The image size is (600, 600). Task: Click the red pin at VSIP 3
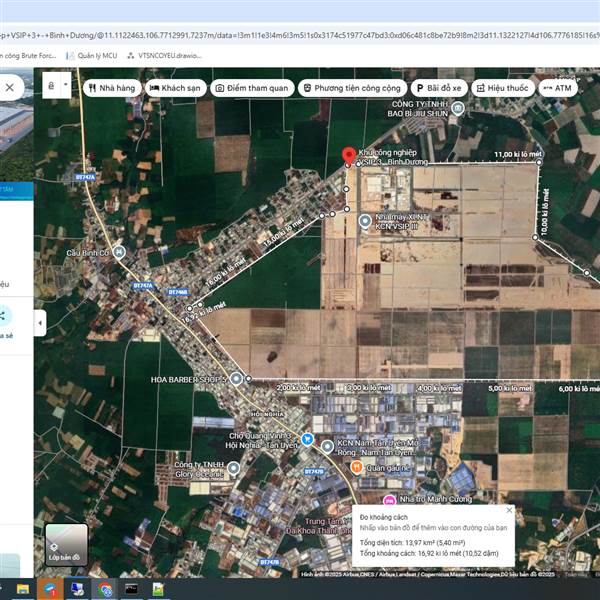348,156
